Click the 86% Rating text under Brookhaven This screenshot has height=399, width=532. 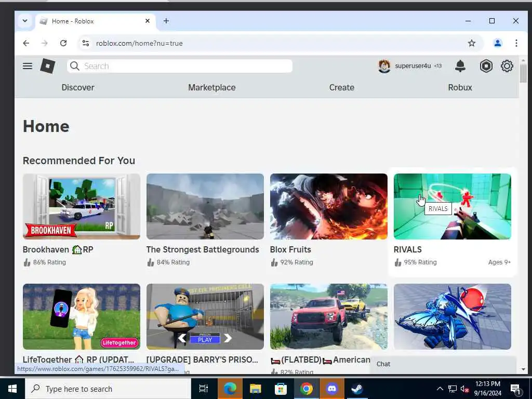tap(49, 262)
